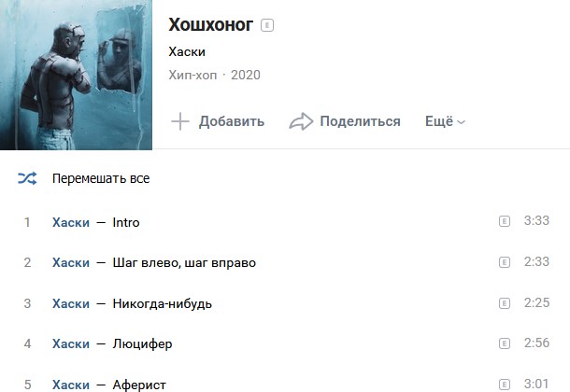Add album with Добавить button
The height and width of the screenshot is (392, 570).
[x=218, y=121]
